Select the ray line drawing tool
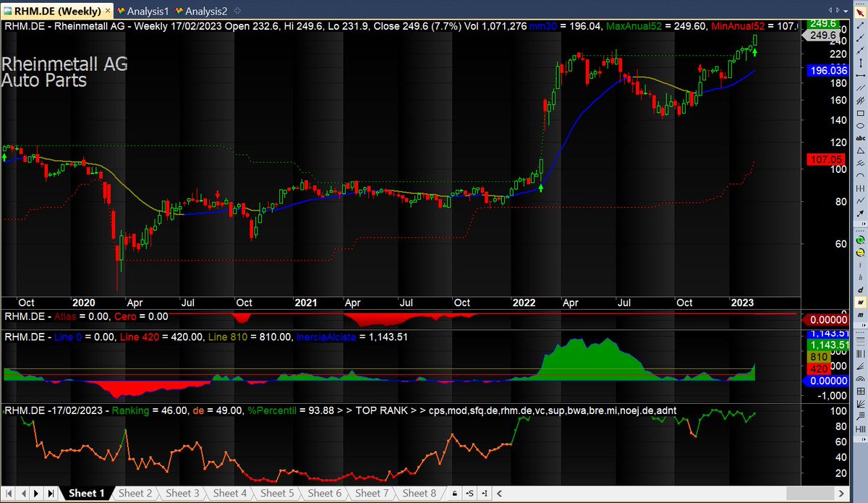 click(861, 38)
